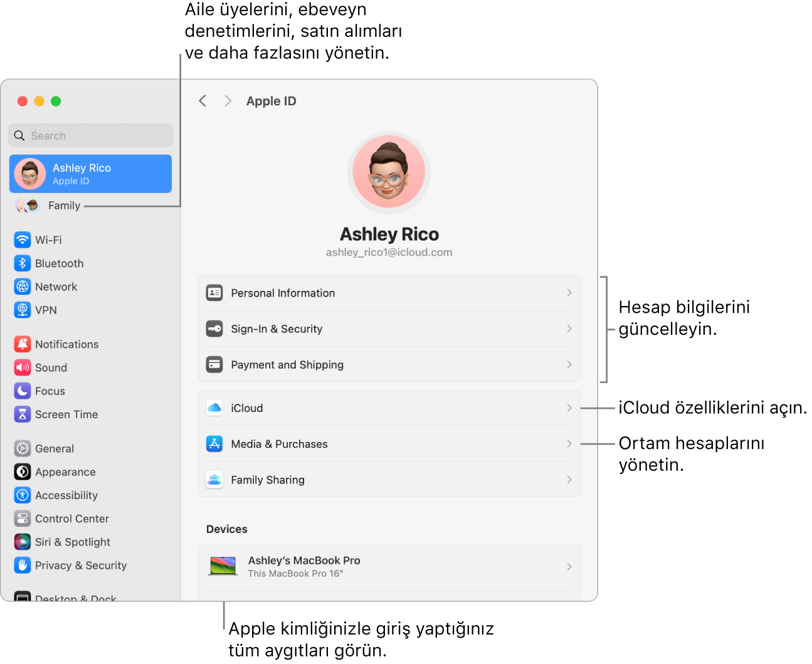Viewport: 812px width, 664px height.
Task: Open Screen Time settings
Action: [23, 414]
